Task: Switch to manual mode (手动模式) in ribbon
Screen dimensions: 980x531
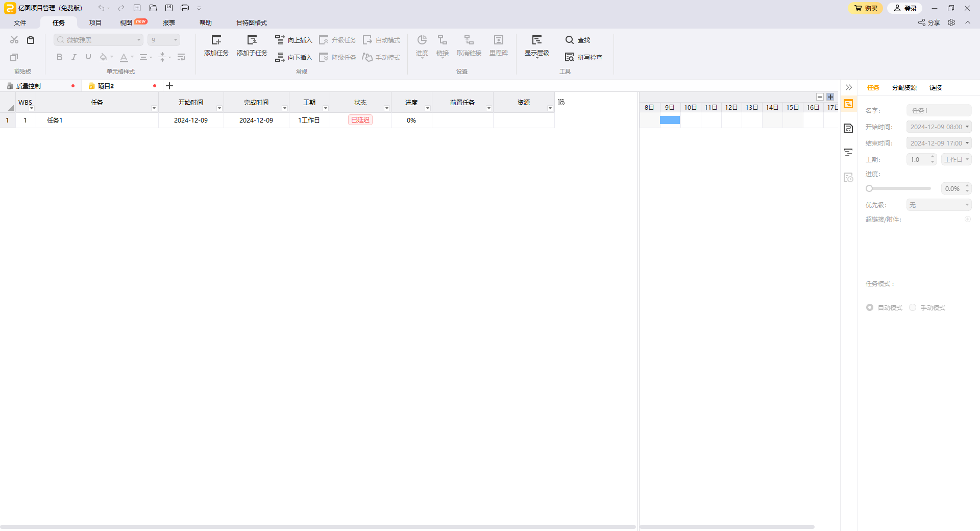Action: pyautogui.click(x=381, y=57)
